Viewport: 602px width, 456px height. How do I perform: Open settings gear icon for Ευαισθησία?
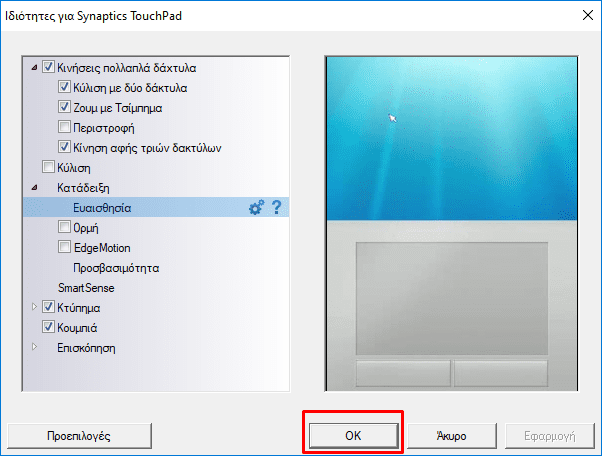(256, 208)
